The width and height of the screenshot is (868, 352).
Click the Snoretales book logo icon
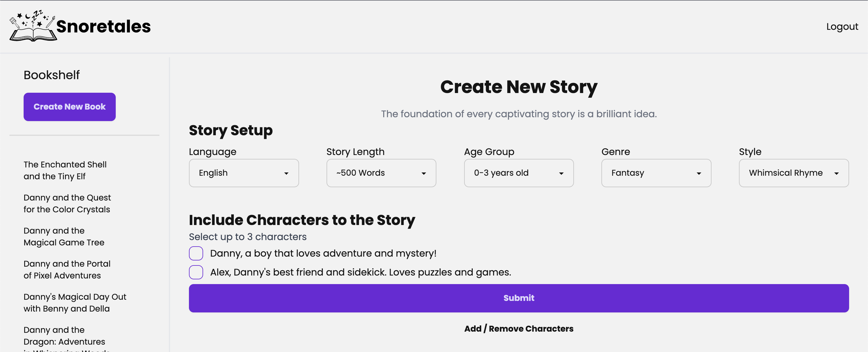click(33, 26)
